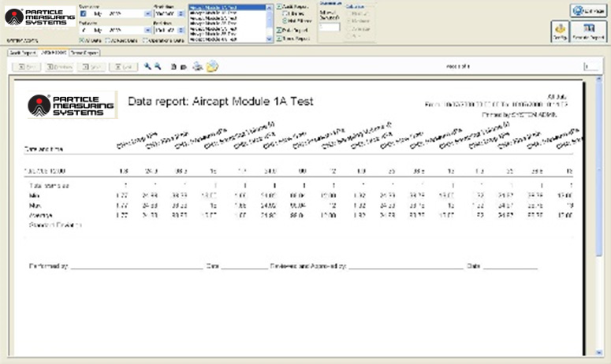
Task: Switch to the Audit Report tab
Action: 22,52
